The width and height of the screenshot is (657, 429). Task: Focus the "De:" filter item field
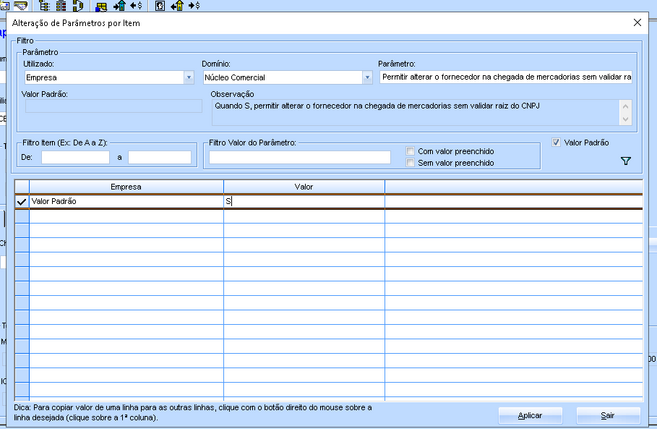click(x=75, y=157)
